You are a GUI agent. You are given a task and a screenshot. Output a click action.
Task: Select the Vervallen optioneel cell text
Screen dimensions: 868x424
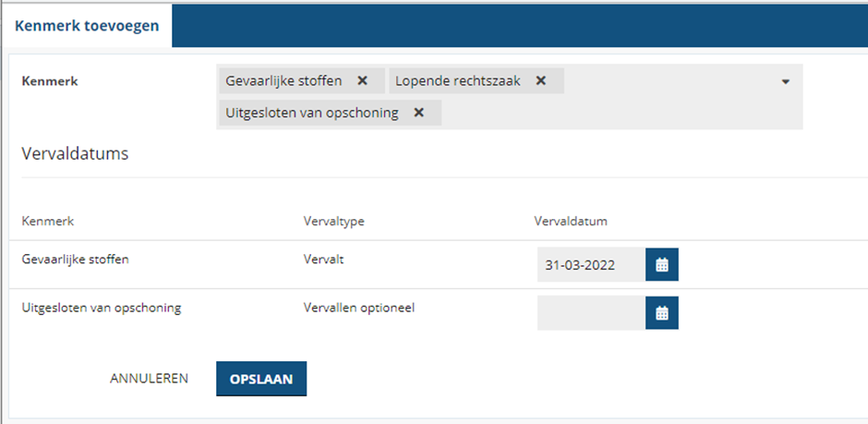point(358,308)
